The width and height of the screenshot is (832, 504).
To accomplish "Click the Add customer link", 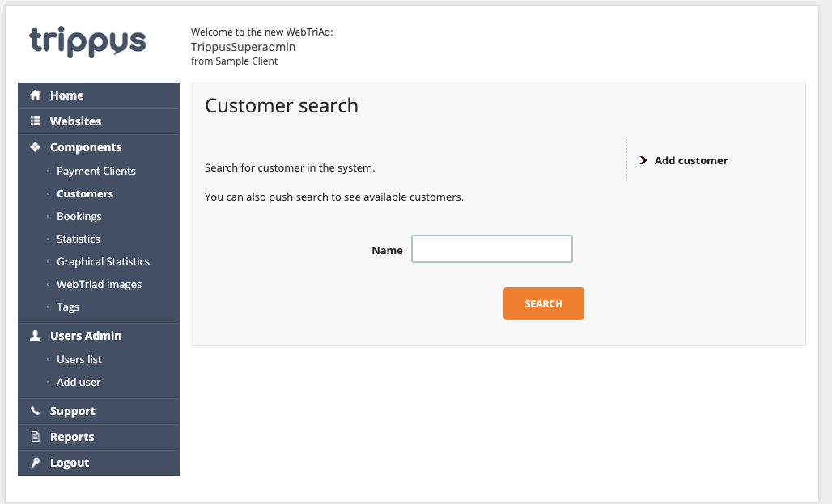I will (691, 160).
